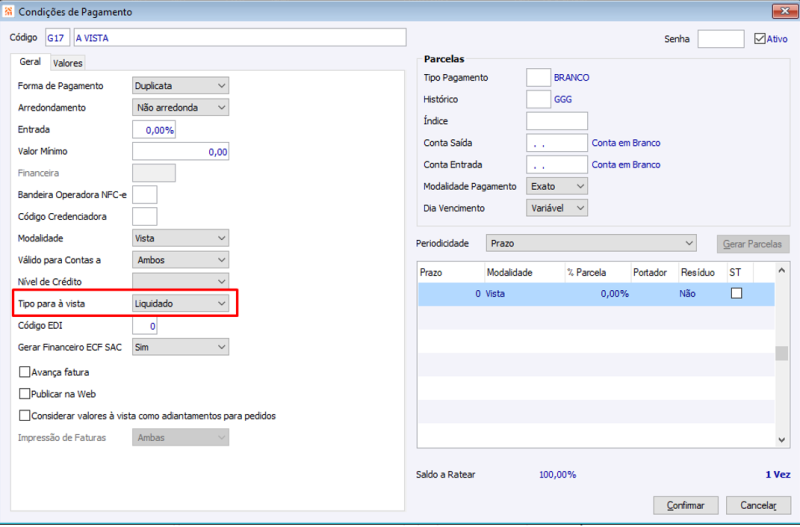Open Gerar Financeiro ECF SAC dropdown
Viewport: 800px width, 527px height.
[x=181, y=347]
